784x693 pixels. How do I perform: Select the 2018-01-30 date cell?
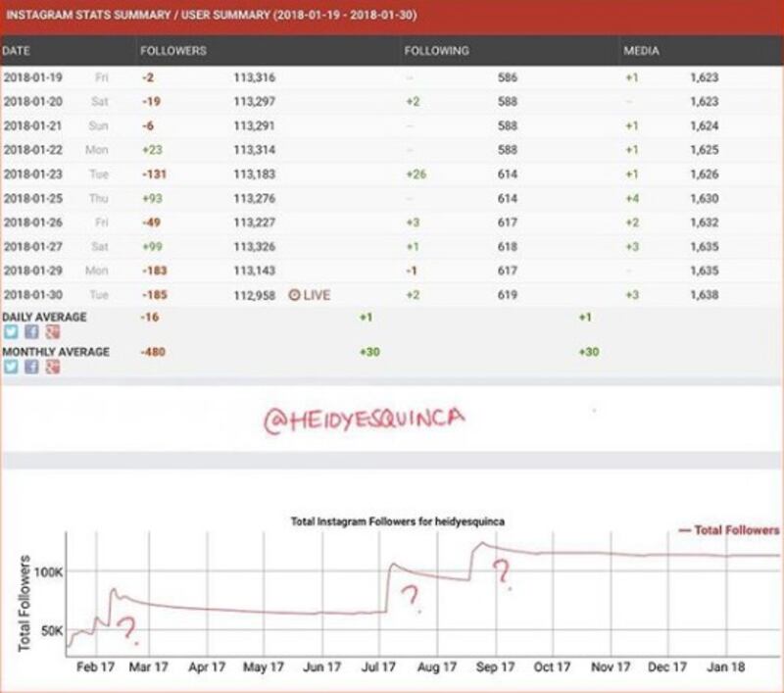pyautogui.click(x=33, y=295)
